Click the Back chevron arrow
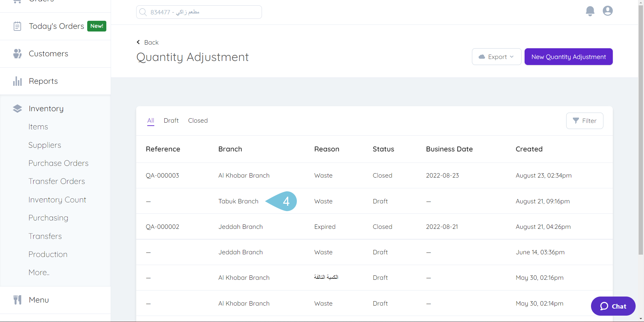This screenshot has height=322, width=644. tap(138, 42)
